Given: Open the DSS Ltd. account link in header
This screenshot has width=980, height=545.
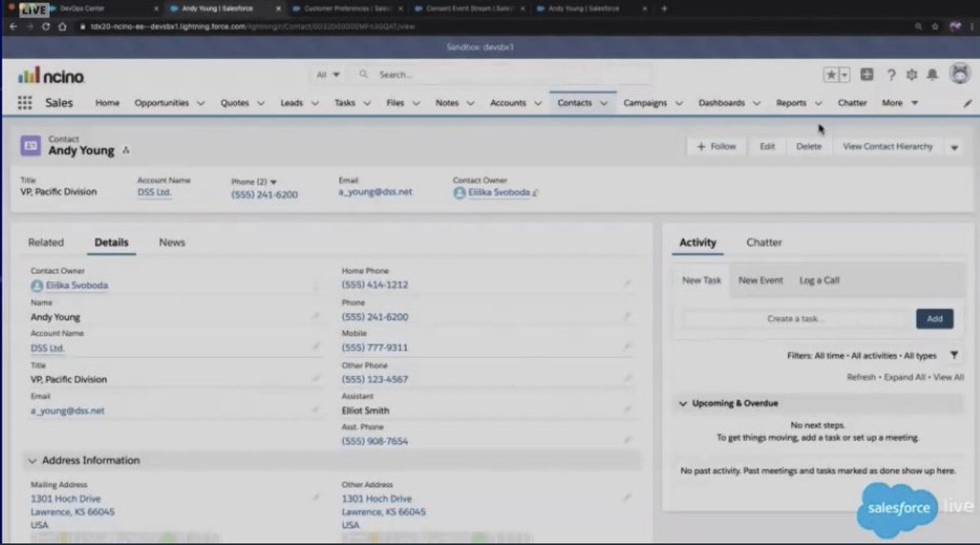Looking at the screenshot, I should point(154,193).
